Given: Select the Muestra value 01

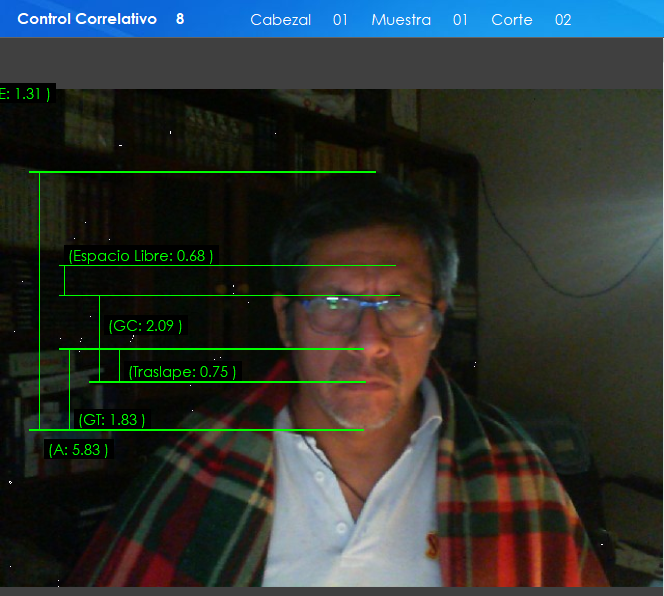Looking at the screenshot, I should pyautogui.click(x=460, y=20).
